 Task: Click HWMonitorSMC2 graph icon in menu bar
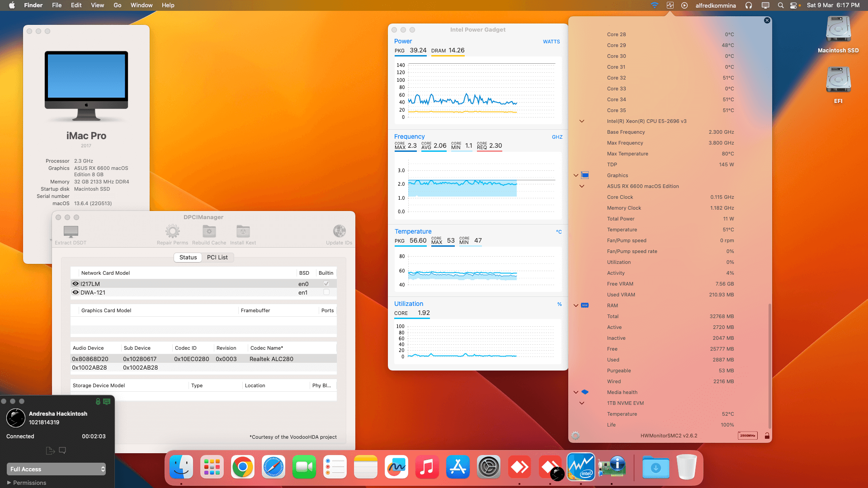click(670, 5)
